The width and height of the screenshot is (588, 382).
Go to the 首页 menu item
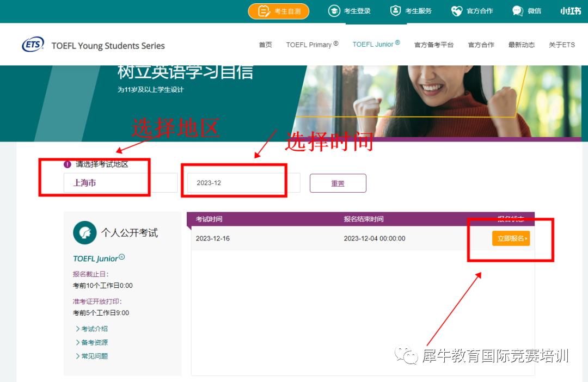click(266, 45)
